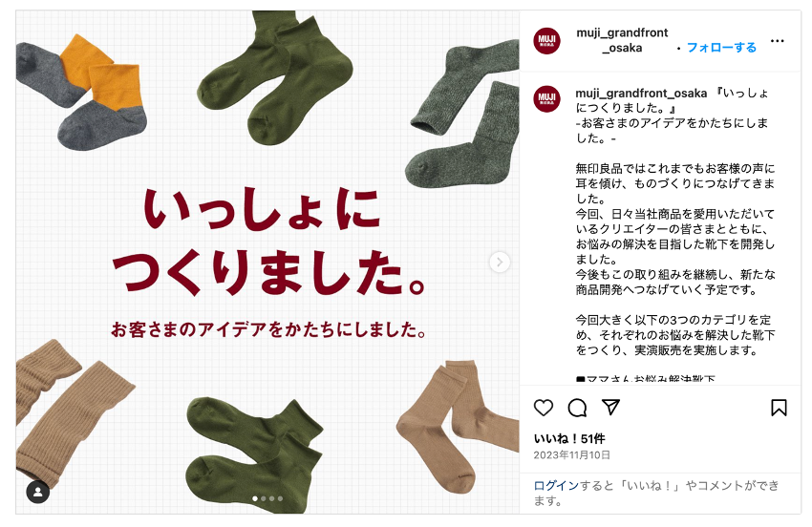812x527 pixels.
Task: Open muji_grandfront_osaka username in header
Action: coord(622,40)
